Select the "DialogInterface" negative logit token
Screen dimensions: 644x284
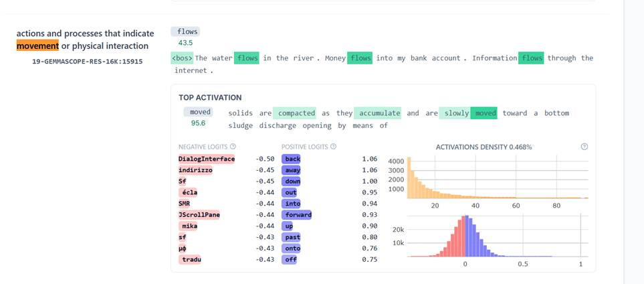(206, 159)
